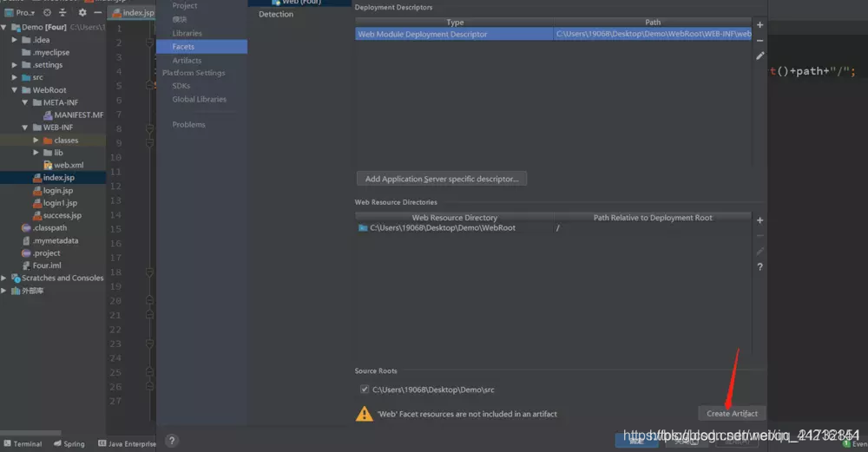The width and height of the screenshot is (868, 452).
Task: Select Facets in project structure sidebar
Action: (x=201, y=47)
